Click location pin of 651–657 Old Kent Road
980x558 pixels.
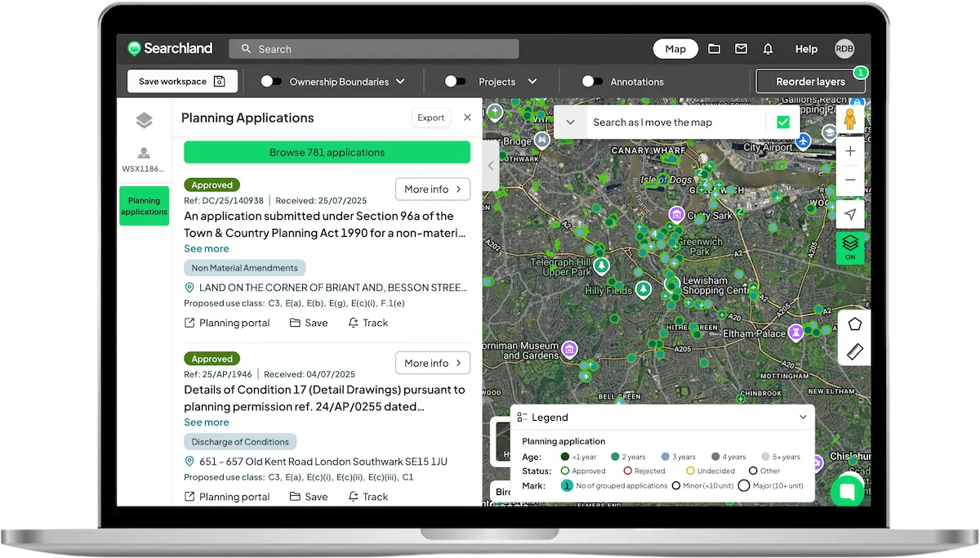189,462
